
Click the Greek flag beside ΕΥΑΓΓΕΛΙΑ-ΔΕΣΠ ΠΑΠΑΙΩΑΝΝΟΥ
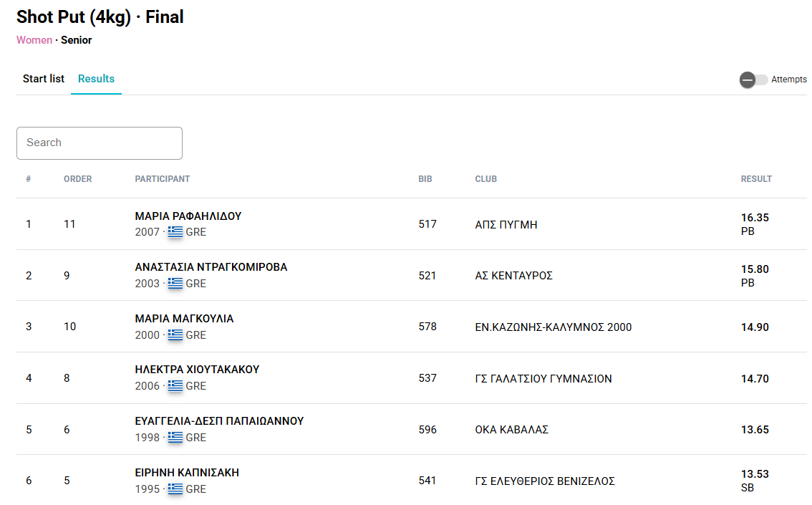click(x=175, y=438)
